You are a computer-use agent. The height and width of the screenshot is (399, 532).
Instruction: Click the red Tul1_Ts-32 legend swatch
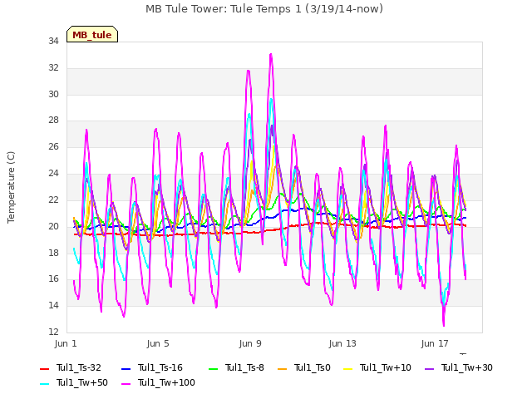[x=44, y=369]
